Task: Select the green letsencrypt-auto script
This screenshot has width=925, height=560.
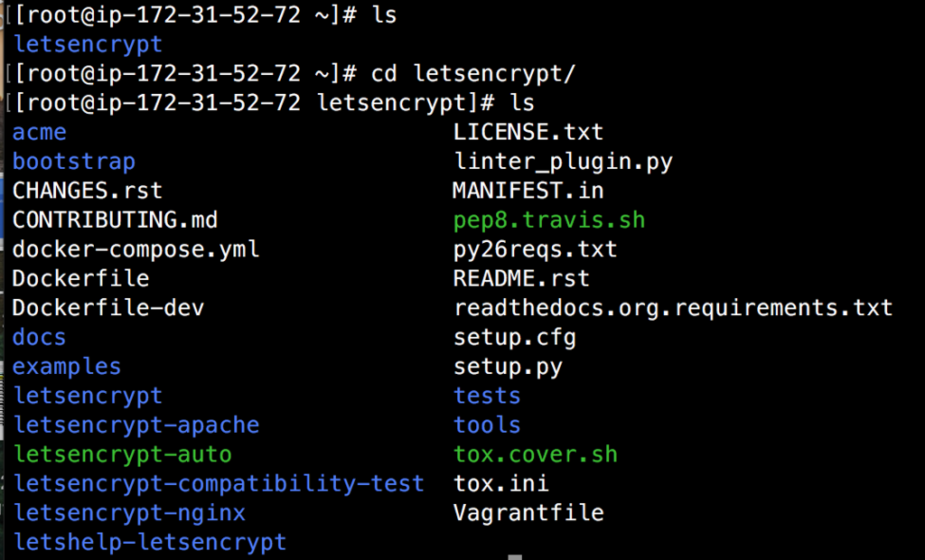Action: 123,455
